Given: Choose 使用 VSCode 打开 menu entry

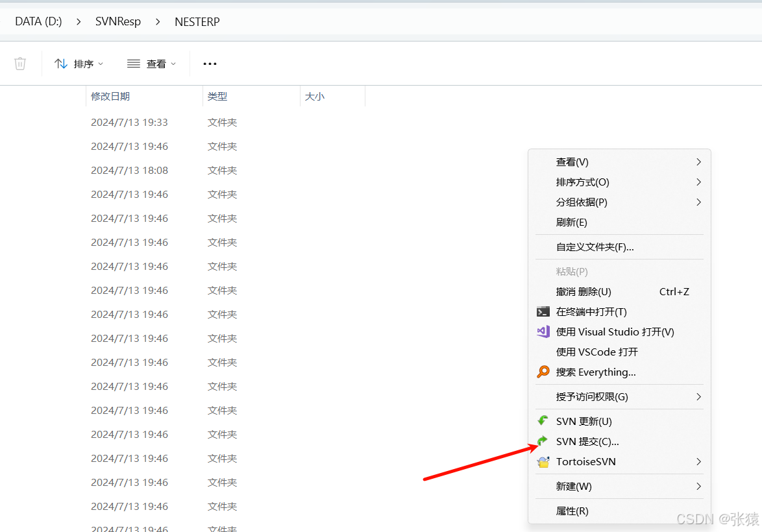Looking at the screenshot, I should 596,352.
